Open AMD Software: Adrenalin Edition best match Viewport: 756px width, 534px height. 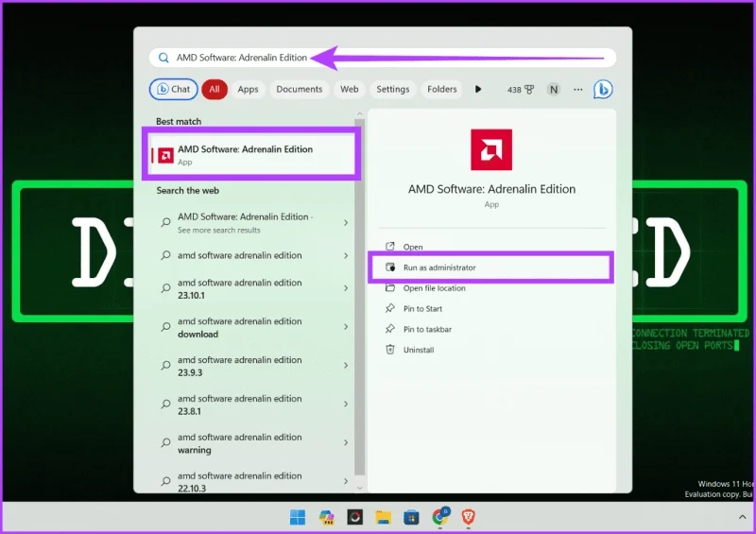click(x=251, y=154)
